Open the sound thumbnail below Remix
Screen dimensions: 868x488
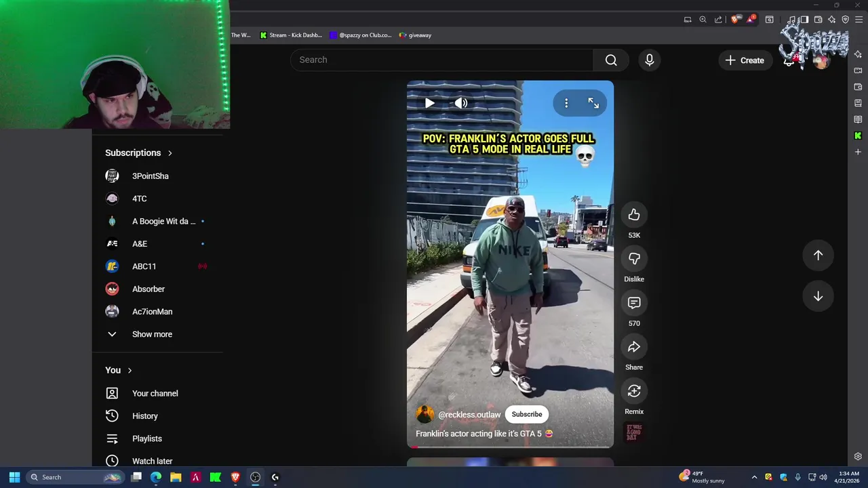click(634, 432)
